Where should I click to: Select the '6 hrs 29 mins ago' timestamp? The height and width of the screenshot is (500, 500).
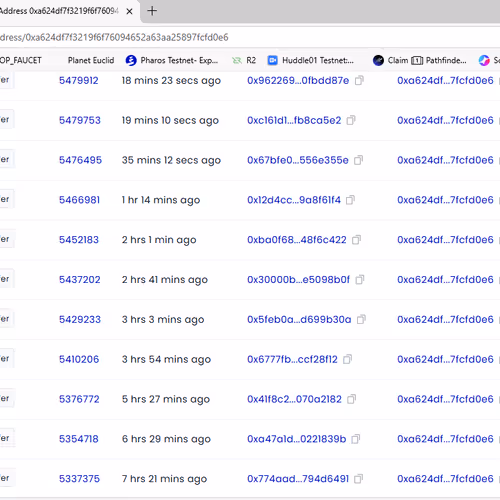pyautogui.click(x=166, y=439)
